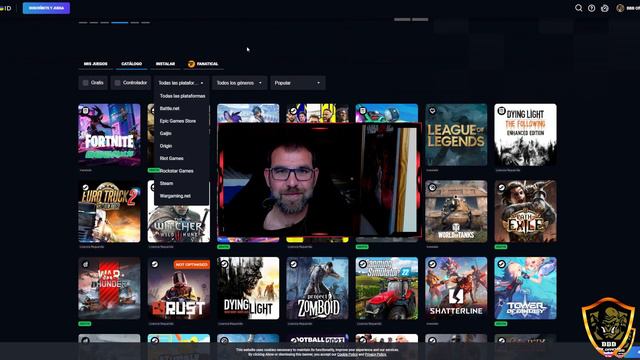Open the Dying Light thumbnail
The width and height of the screenshot is (640, 360).
248,288
